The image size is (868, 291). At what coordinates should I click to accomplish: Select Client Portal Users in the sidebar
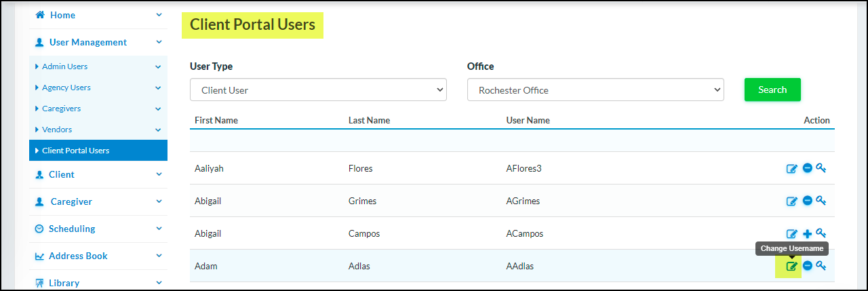pyautogui.click(x=75, y=151)
